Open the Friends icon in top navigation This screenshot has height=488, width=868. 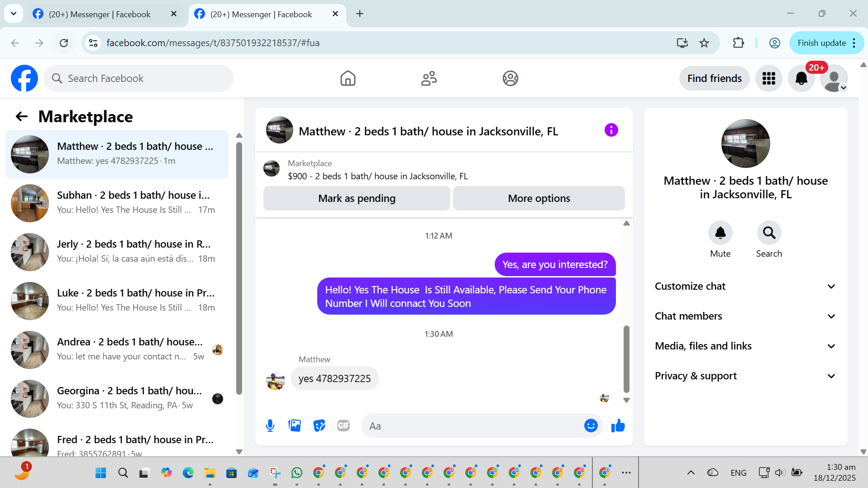(x=429, y=78)
